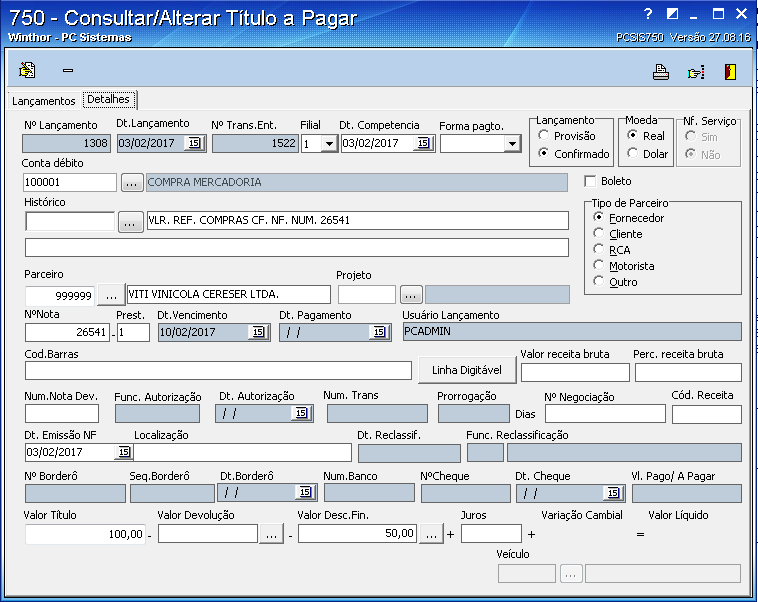This screenshot has width=758, height=602.
Task: Click the second Histórico line field
Action: click(297, 248)
